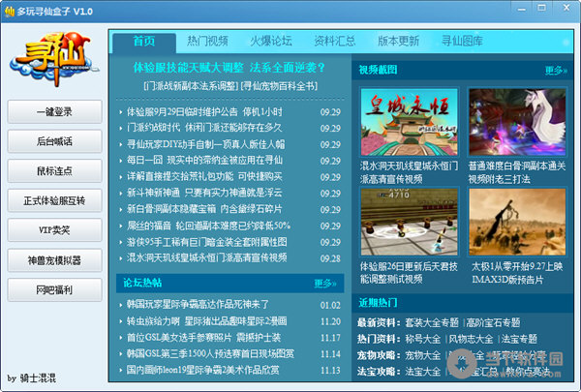This screenshot has height=392, width=581.
Task: Open post 韩国玩家星际争霸高达作品死神来了
Action: pyautogui.click(x=198, y=305)
